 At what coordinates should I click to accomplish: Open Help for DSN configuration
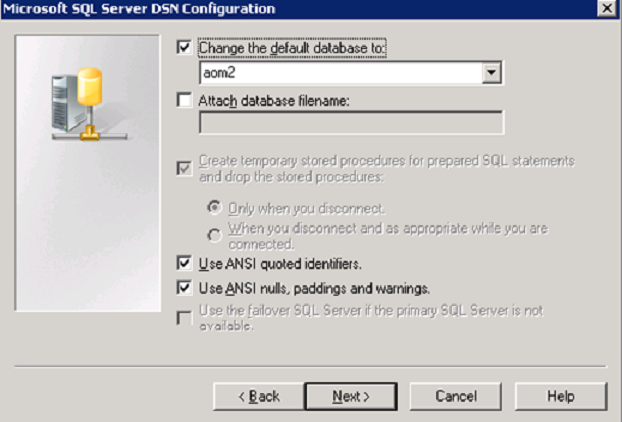pos(561,396)
